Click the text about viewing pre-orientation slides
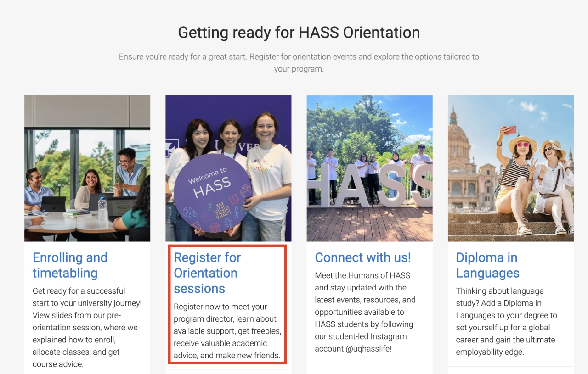Viewport: 588px width, 374px height. click(x=87, y=328)
